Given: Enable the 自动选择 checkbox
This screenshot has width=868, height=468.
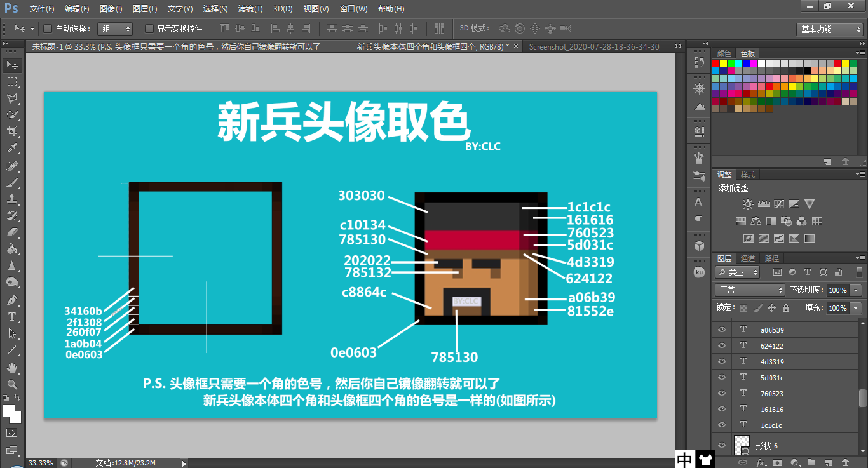Looking at the screenshot, I should tap(48, 29).
